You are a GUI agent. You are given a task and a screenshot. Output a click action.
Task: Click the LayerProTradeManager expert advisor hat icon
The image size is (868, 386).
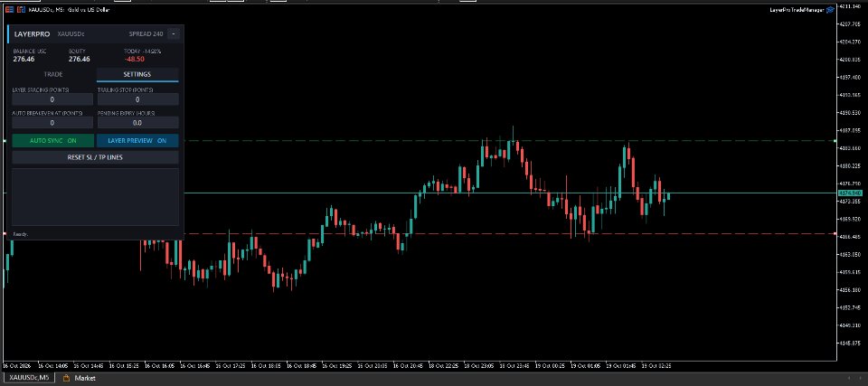click(x=830, y=9)
